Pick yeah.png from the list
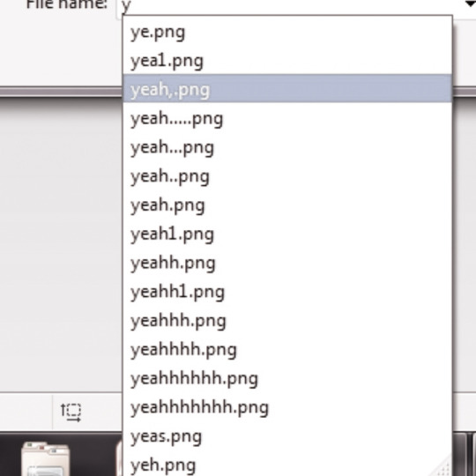This screenshot has width=476, height=476. (287, 205)
